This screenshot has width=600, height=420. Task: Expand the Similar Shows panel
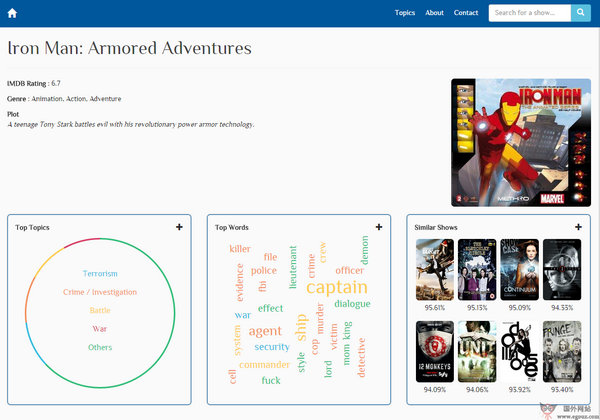pyautogui.click(x=578, y=227)
